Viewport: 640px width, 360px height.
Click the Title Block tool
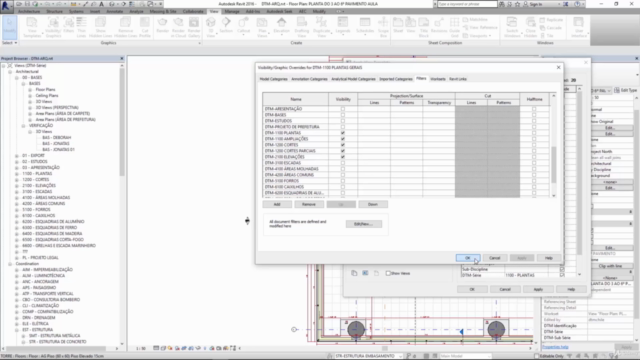424,27
